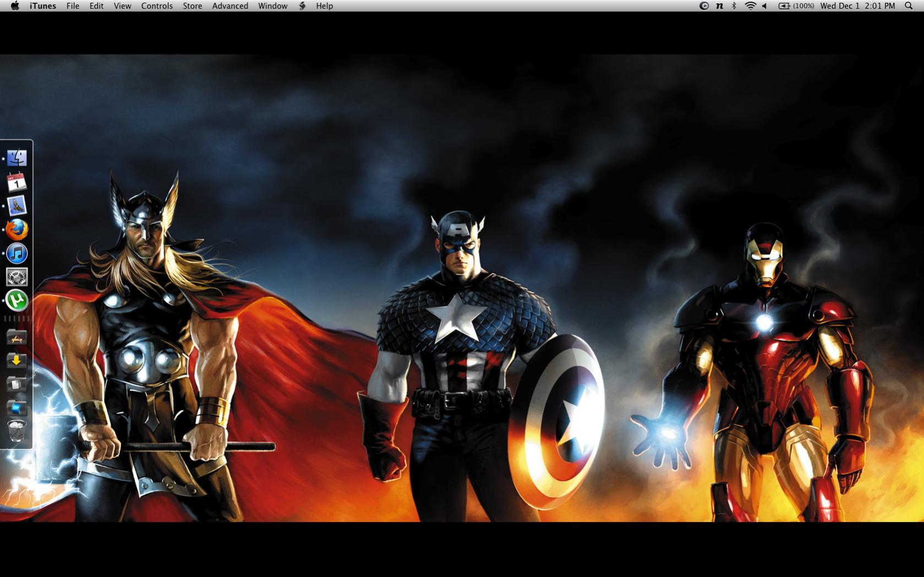The image size is (924, 577).
Task: Open the Trash in the dock
Action: tap(17, 431)
